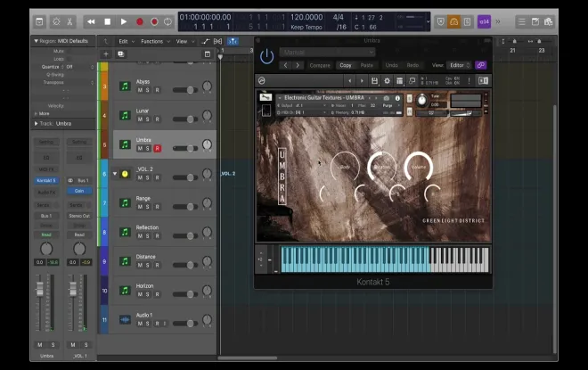Click the Kontakt 5 instrument slot
588x370 pixels.
(x=46, y=180)
